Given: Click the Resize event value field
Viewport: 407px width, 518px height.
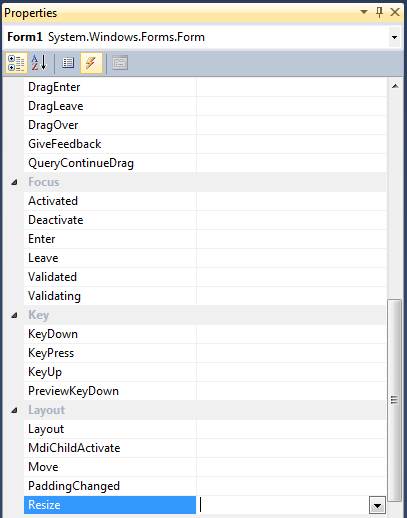Looking at the screenshot, I should [283, 505].
